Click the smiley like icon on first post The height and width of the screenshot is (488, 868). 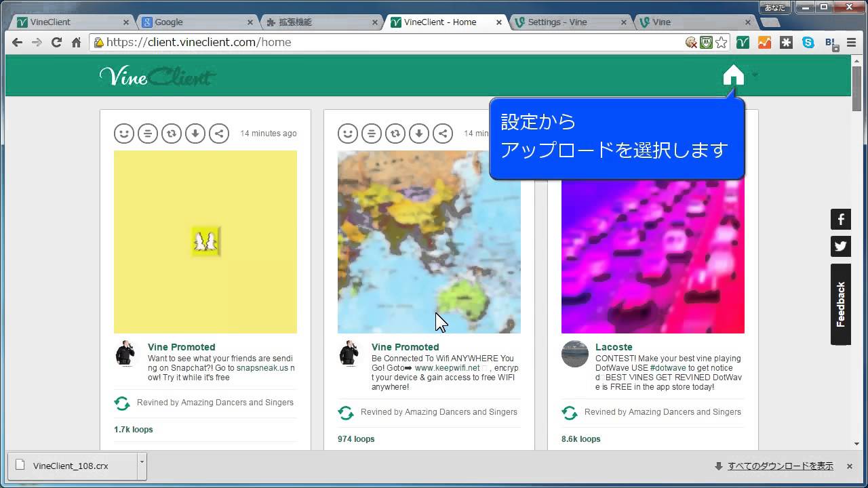(x=124, y=134)
